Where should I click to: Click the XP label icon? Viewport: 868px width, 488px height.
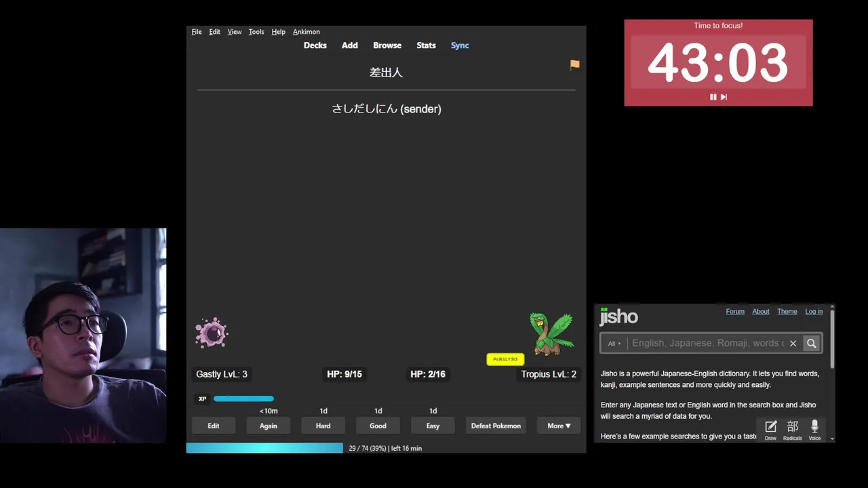click(202, 399)
